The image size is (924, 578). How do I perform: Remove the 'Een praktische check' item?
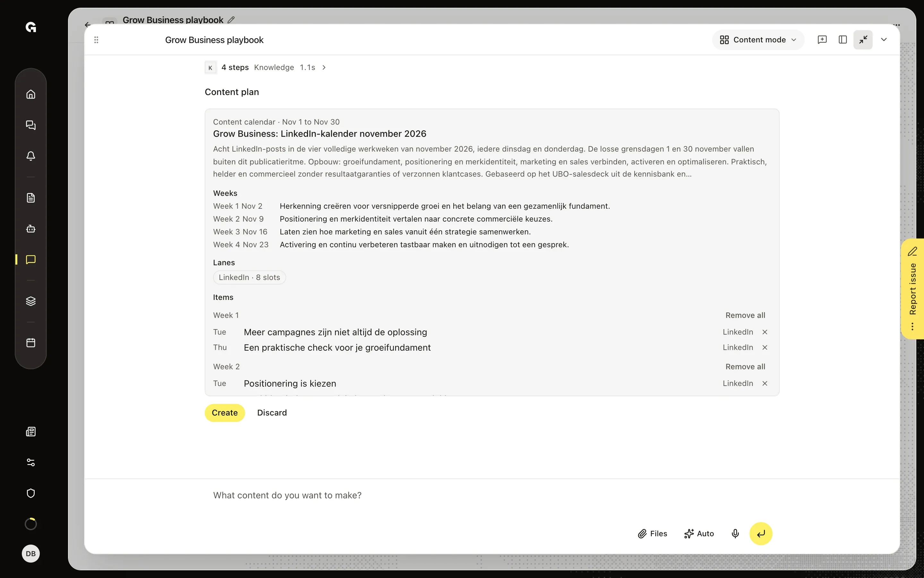pyautogui.click(x=765, y=347)
